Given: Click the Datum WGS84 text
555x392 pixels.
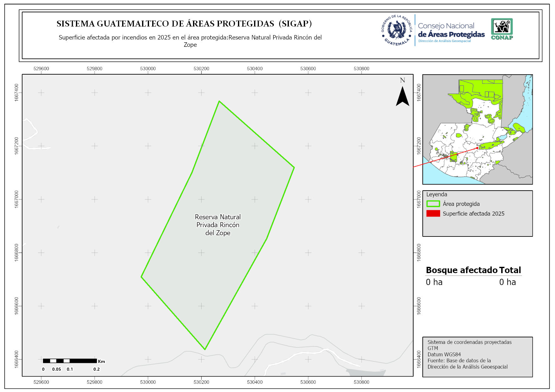Looking at the screenshot, I should 444,354.
